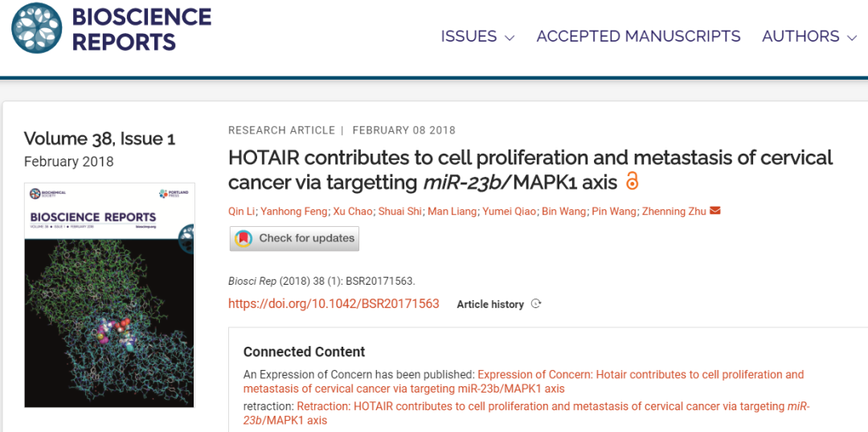Expand the Issues dropdown chevron
Image resolution: width=868 pixels, height=432 pixels.
(510, 38)
